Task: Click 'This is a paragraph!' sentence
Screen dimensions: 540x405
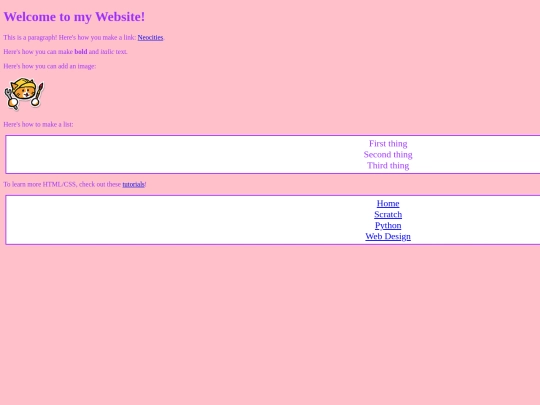Action: 30,38
